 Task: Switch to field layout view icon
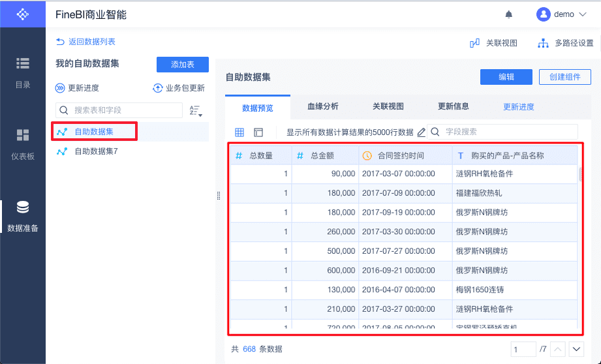point(258,132)
